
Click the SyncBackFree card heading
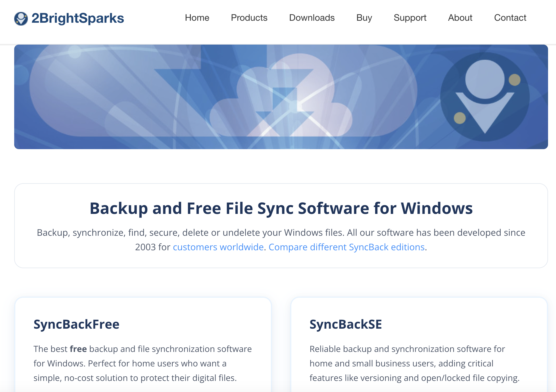click(76, 324)
